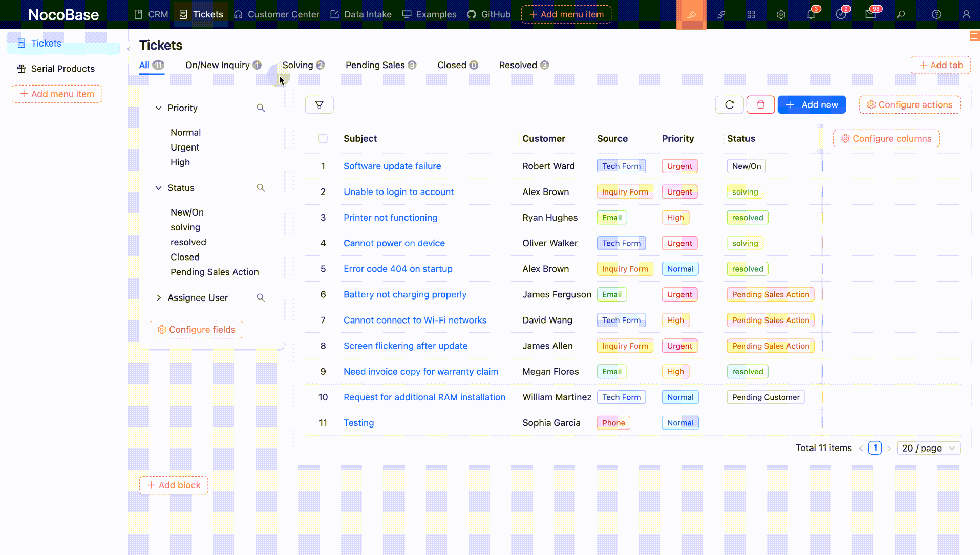The image size is (980, 555).
Task: Open the plugin manager icon
Action: coord(721,14)
